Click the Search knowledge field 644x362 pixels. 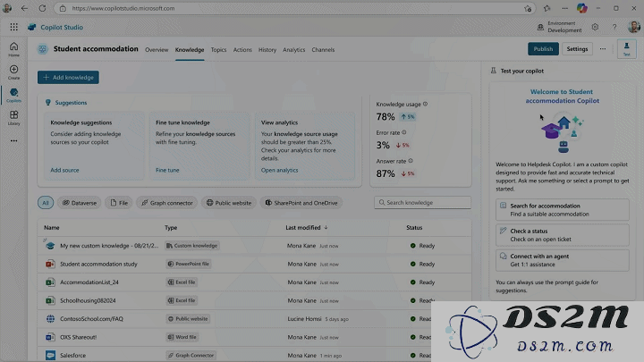click(x=422, y=202)
